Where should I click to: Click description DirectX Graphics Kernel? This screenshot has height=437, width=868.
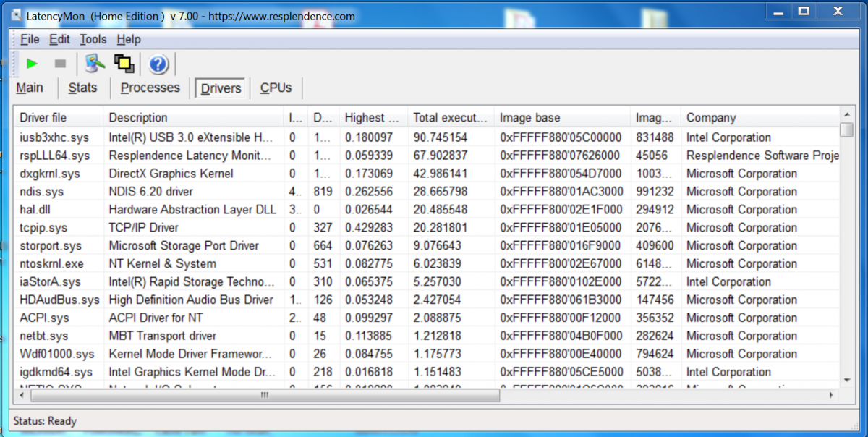pyautogui.click(x=171, y=174)
